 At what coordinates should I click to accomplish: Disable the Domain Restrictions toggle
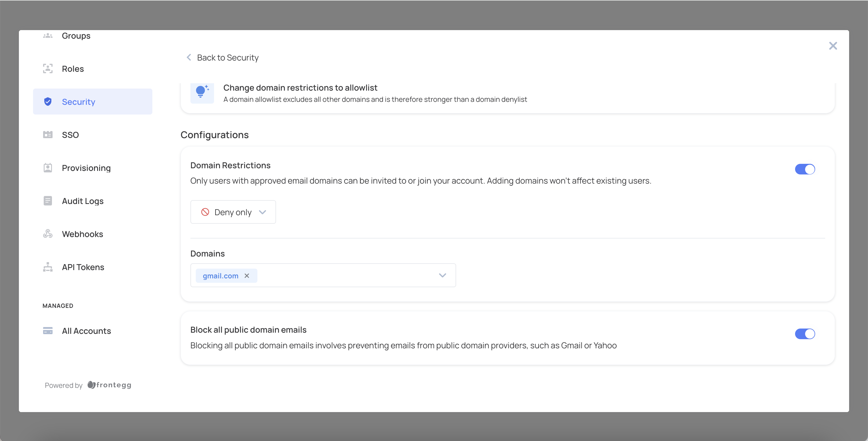[x=805, y=169]
